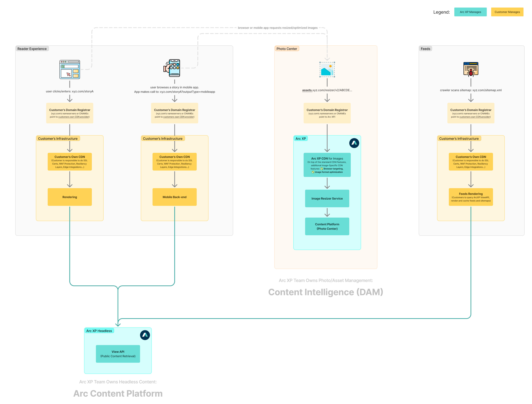Click 'browser or mobile app requests resized/optimized images' label
The height and width of the screenshot is (404, 532).
[278, 28]
